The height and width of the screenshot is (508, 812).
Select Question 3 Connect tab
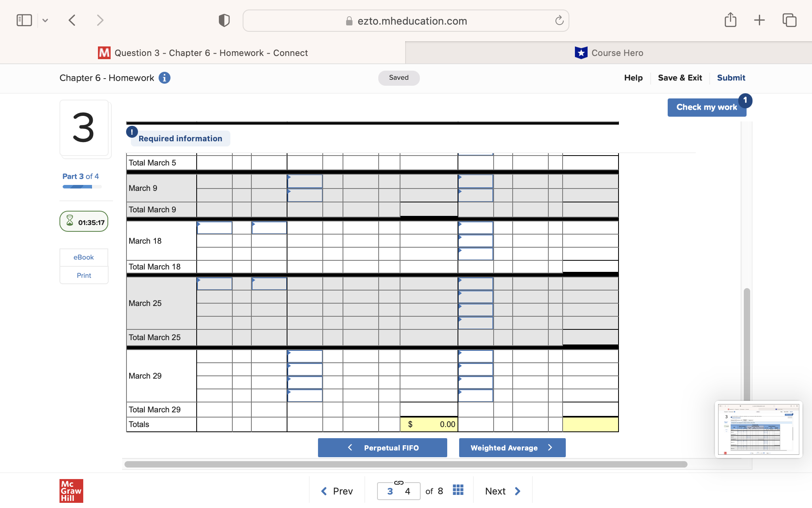(203, 53)
